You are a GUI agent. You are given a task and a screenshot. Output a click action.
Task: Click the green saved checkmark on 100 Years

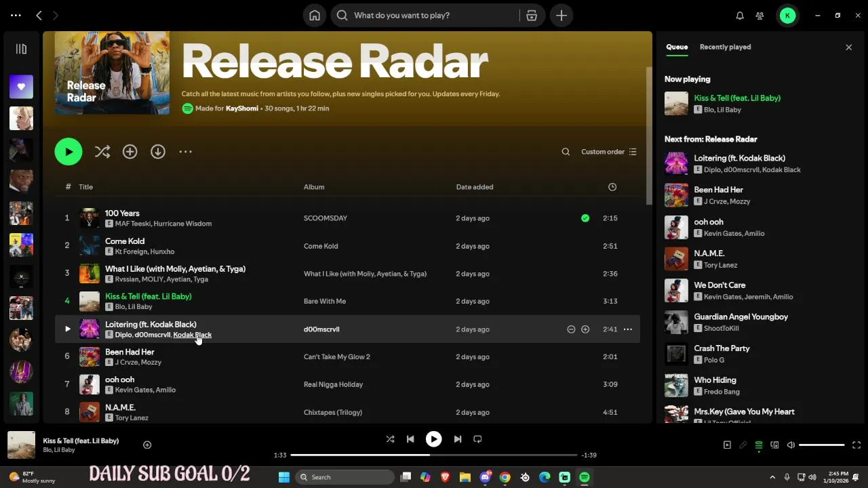coord(585,218)
